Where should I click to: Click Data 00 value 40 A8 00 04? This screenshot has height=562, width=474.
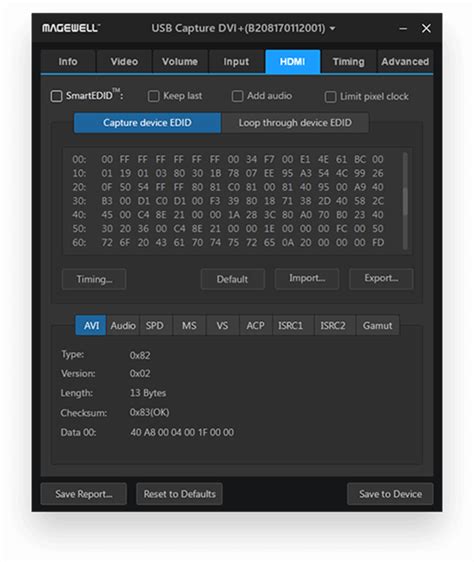pyautogui.click(x=182, y=432)
